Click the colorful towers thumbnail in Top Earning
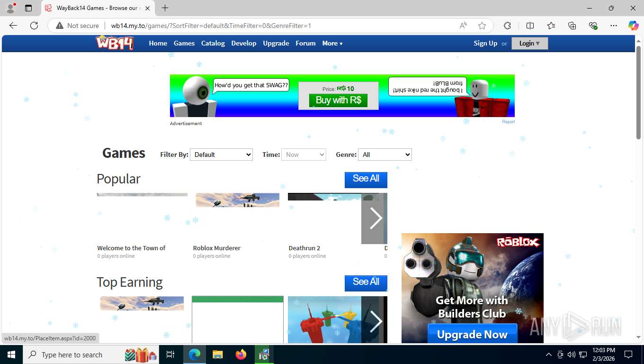This screenshot has height=364, width=644. [x=324, y=319]
